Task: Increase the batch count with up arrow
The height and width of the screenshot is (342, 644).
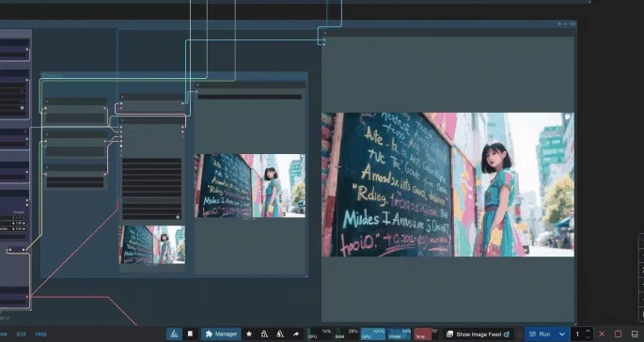Action: pos(588,331)
